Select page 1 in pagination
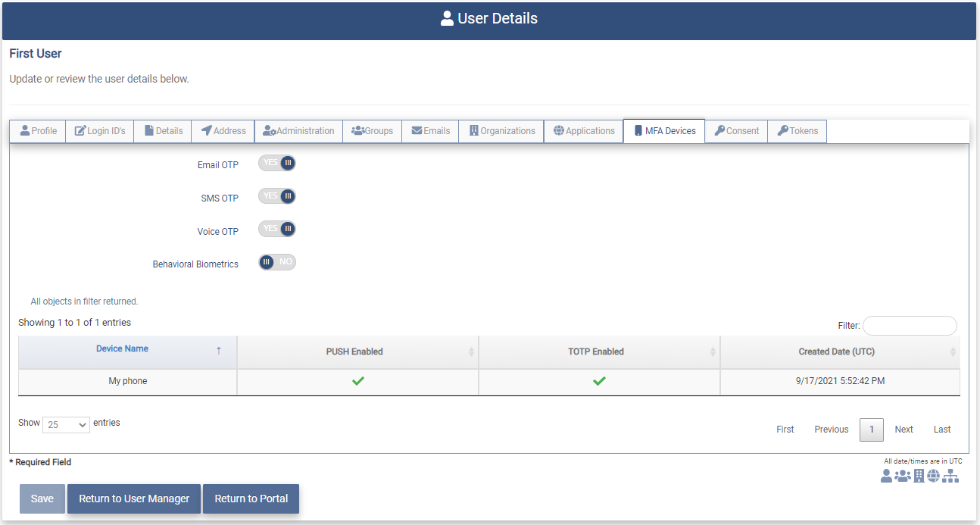 (872, 430)
